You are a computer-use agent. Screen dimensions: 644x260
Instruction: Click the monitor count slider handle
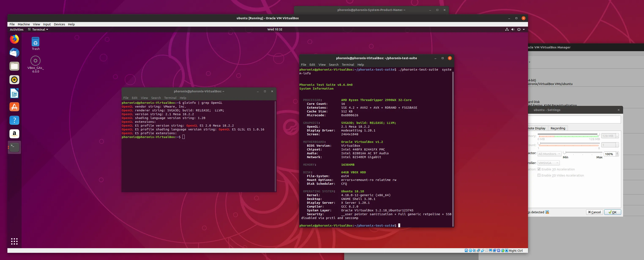coord(539,143)
